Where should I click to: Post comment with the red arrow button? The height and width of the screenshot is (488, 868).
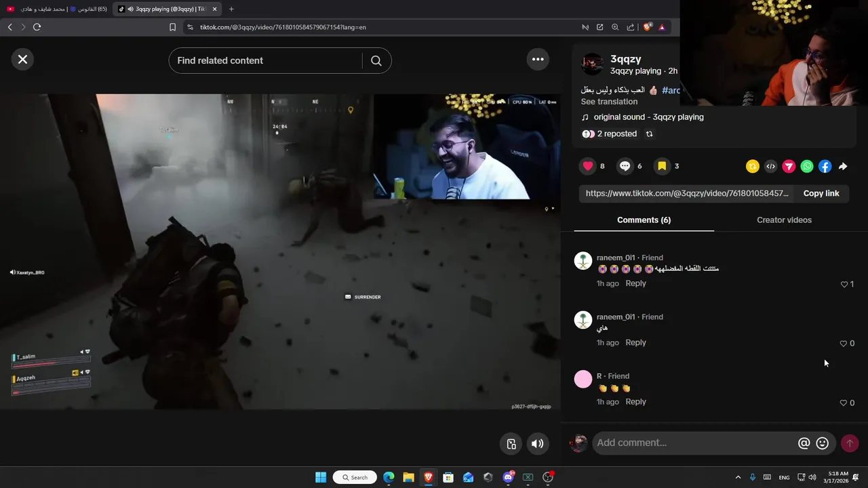pyautogui.click(x=850, y=443)
